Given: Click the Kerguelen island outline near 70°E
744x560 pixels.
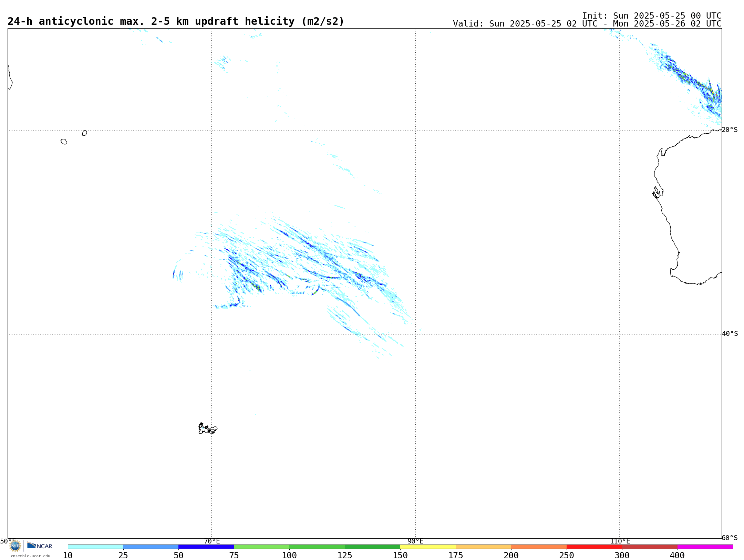Looking at the screenshot, I should point(208,428).
